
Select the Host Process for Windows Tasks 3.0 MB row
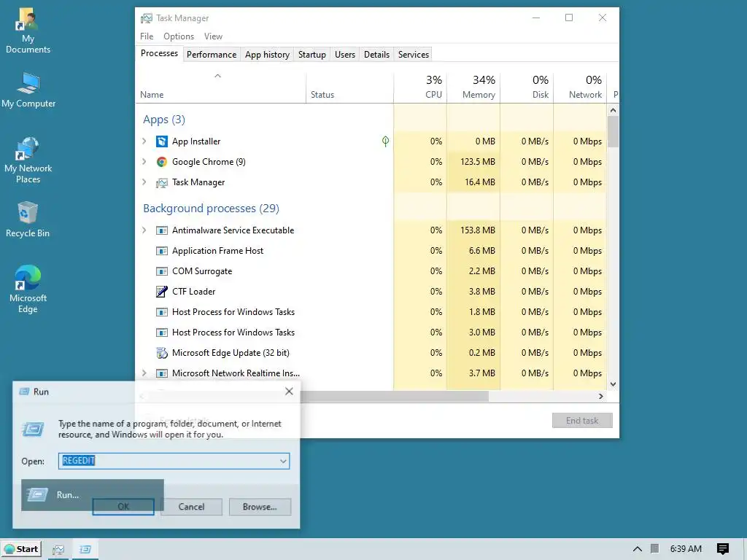(371, 332)
